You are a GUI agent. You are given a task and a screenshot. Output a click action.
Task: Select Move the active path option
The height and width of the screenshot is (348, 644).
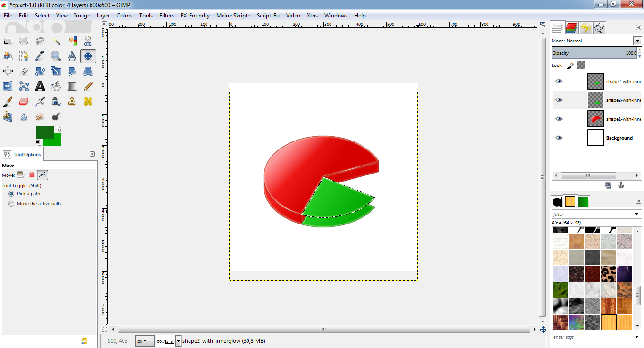point(11,204)
